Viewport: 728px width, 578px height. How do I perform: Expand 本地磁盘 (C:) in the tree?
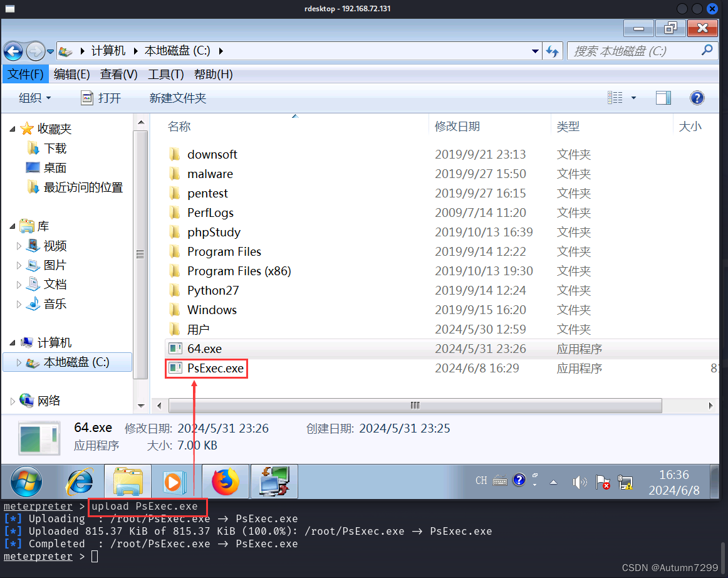[19, 362]
